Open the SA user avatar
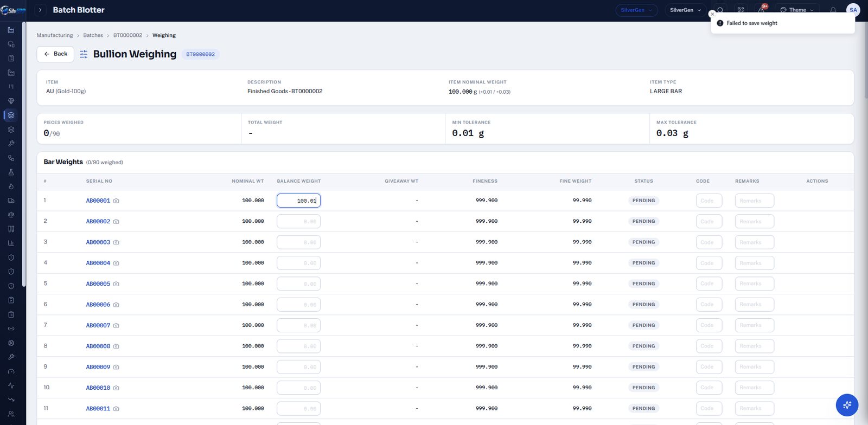The width and height of the screenshot is (868, 425). pyautogui.click(x=853, y=10)
